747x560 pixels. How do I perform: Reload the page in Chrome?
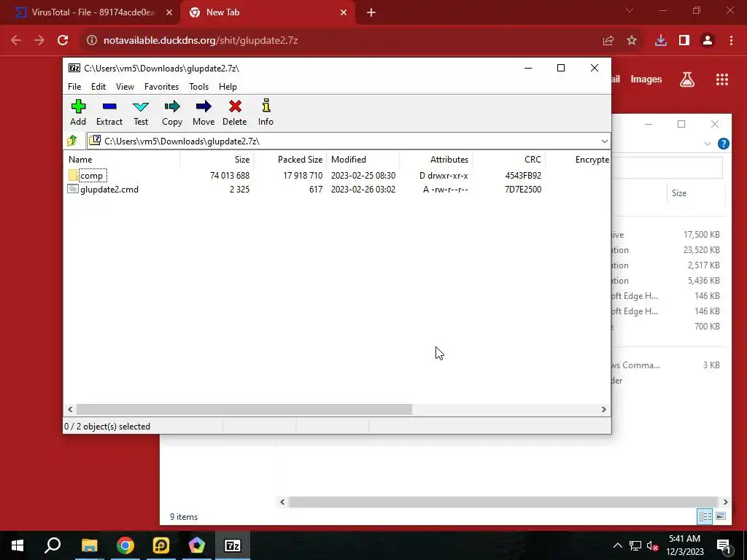pyautogui.click(x=63, y=41)
